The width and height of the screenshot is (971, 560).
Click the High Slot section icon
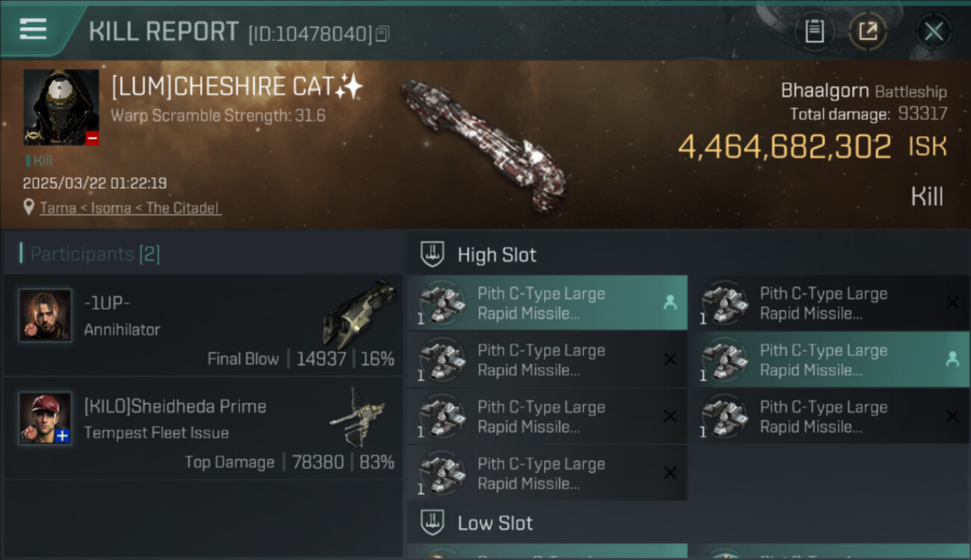433,254
